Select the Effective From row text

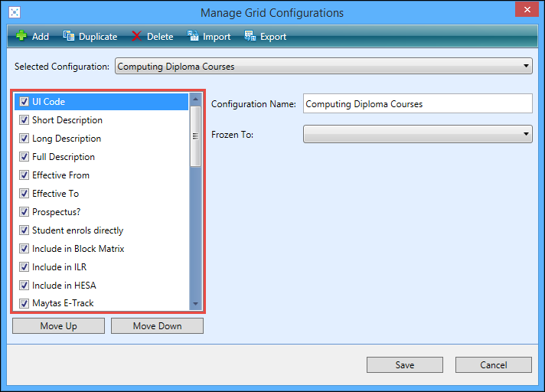click(x=60, y=175)
